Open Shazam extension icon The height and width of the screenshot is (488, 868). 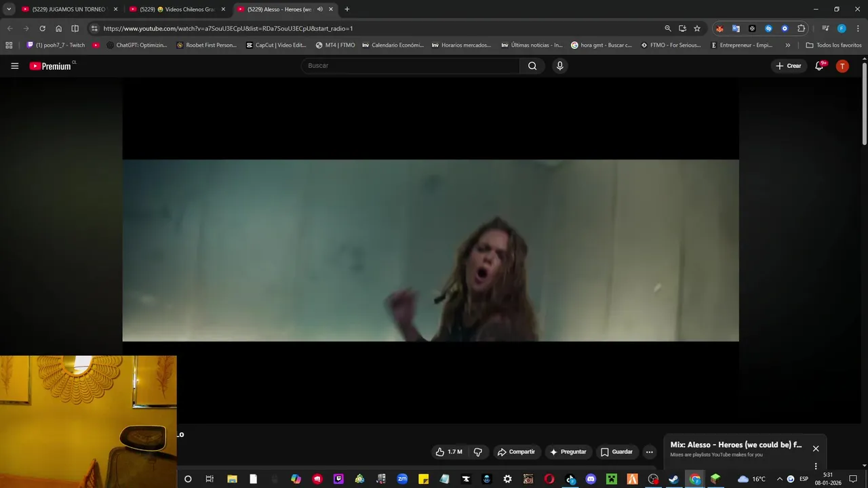768,28
